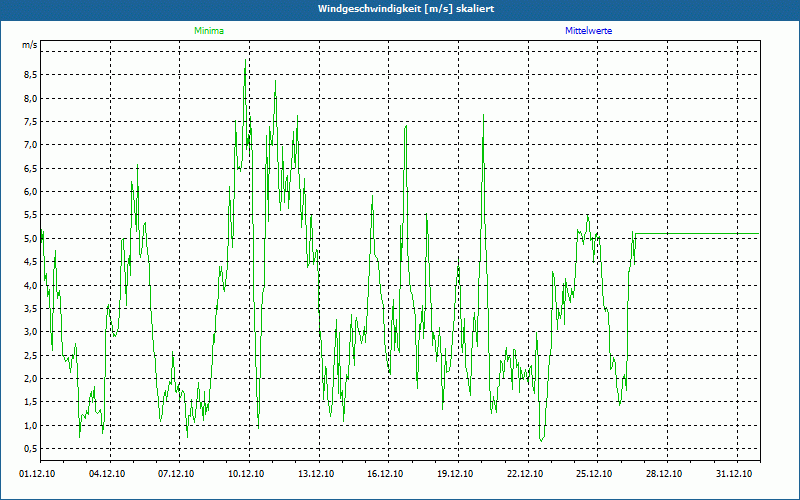Click the green Minima legend label

tap(209, 31)
